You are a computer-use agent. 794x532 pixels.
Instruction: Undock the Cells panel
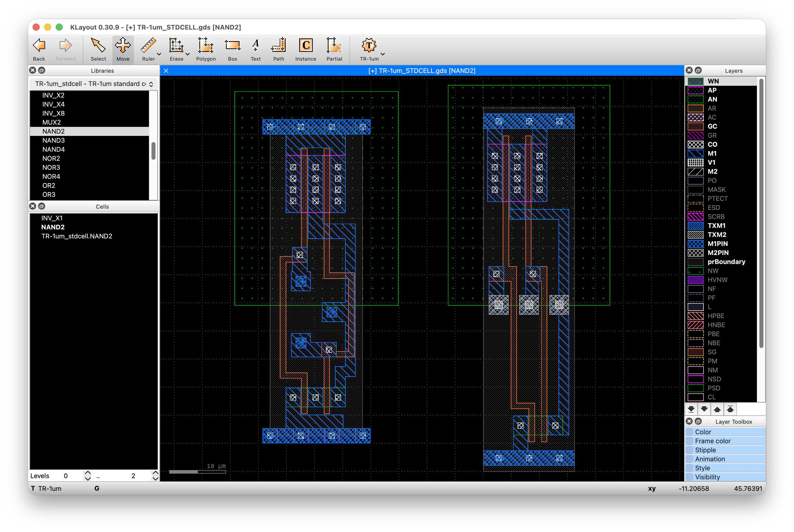[42, 206]
